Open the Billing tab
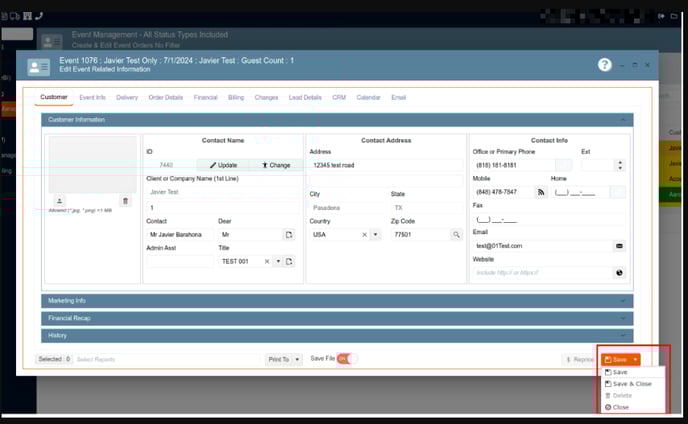The height and width of the screenshot is (424, 688). pyautogui.click(x=236, y=98)
